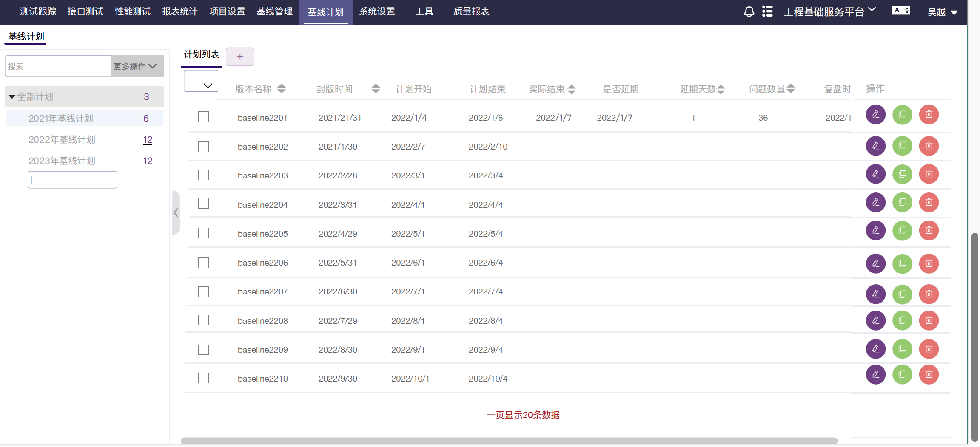Image resolution: width=980 pixels, height=447 pixels.
Task: Copy the baseline2204 plan
Action: click(x=902, y=202)
